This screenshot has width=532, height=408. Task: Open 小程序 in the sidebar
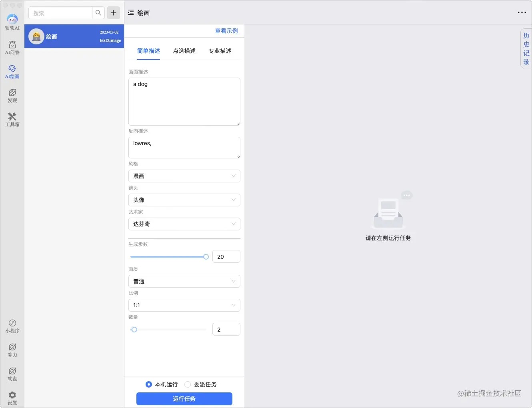coord(12,326)
